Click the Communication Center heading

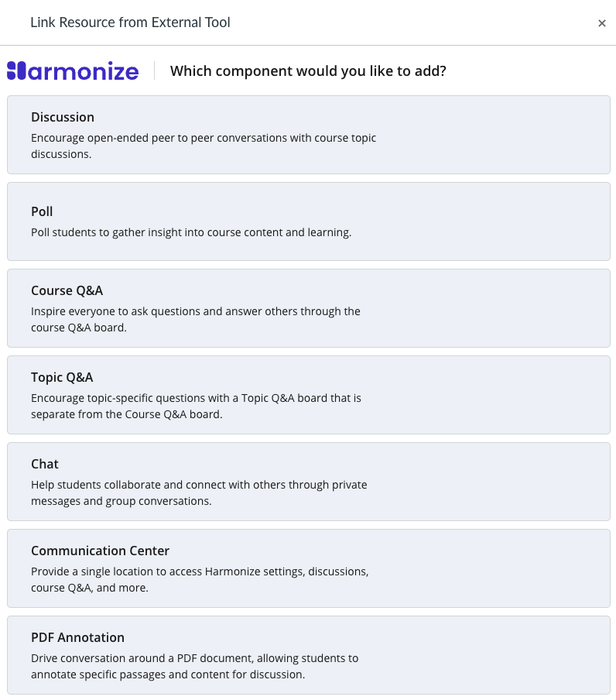(100, 551)
